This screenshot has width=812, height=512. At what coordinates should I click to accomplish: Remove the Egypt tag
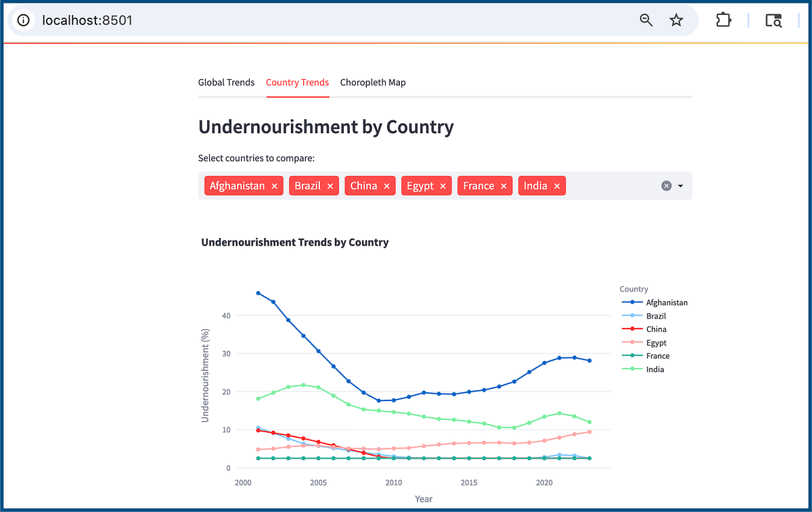click(x=443, y=186)
